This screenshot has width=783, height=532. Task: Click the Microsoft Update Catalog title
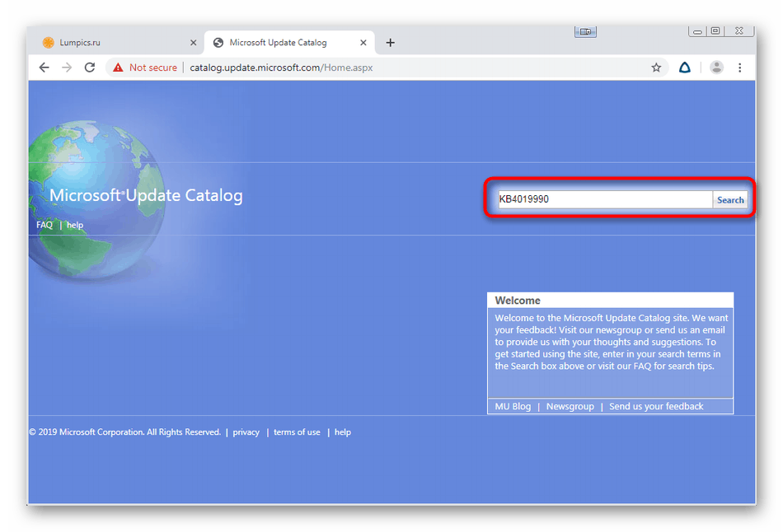[146, 195]
